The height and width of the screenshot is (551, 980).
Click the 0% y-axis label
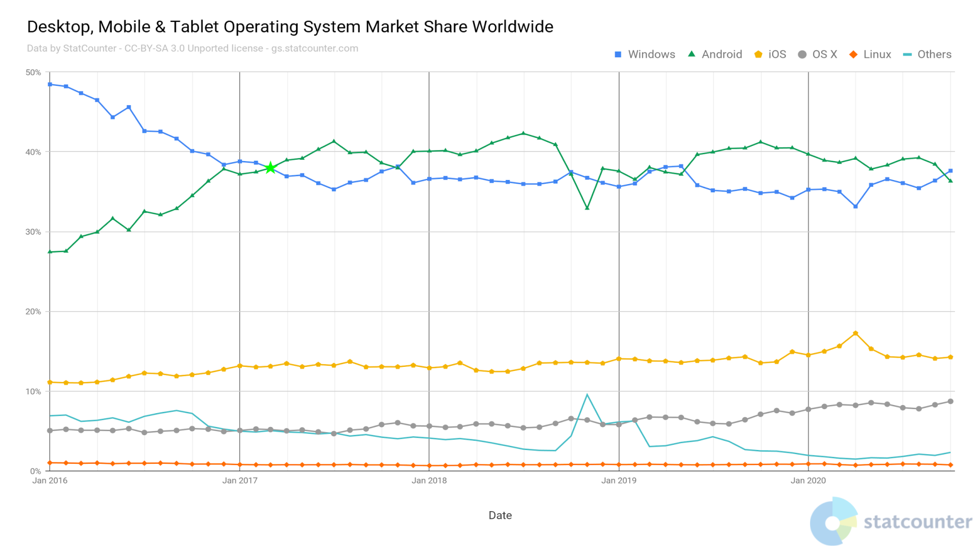point(35,471)
